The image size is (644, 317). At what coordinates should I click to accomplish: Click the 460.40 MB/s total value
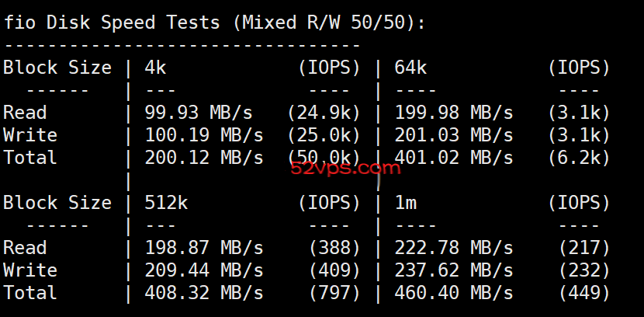tap(454, 293)
